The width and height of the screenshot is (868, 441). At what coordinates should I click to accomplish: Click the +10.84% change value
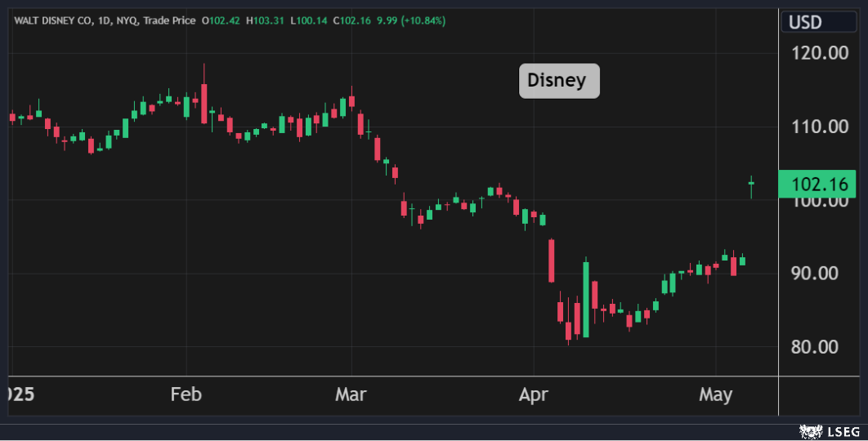coord(423,20)
